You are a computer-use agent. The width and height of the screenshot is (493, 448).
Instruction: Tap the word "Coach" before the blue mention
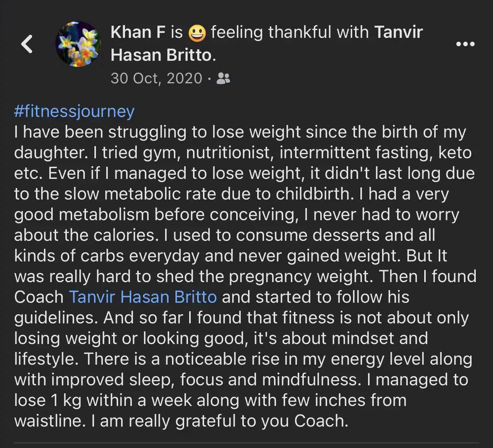coord(39,297)
